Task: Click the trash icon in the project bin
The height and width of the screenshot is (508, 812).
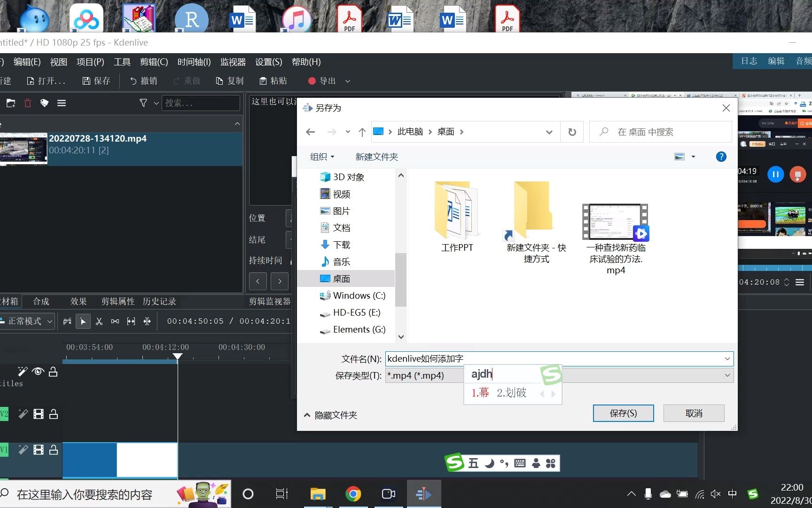Action: tap(27, 103)
